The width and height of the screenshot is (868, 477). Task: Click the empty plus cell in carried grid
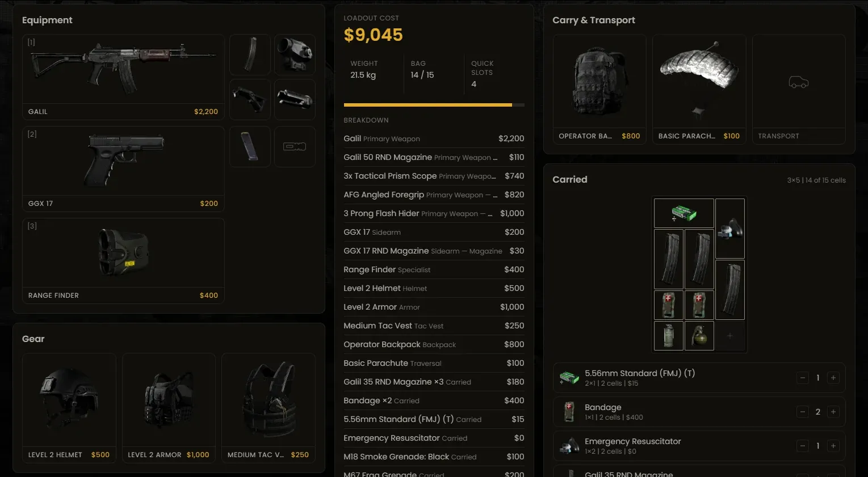coord(730,336)
